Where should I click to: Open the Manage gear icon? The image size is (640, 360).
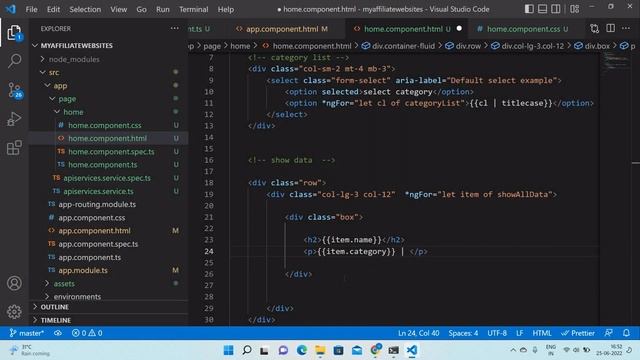point(14,312)
